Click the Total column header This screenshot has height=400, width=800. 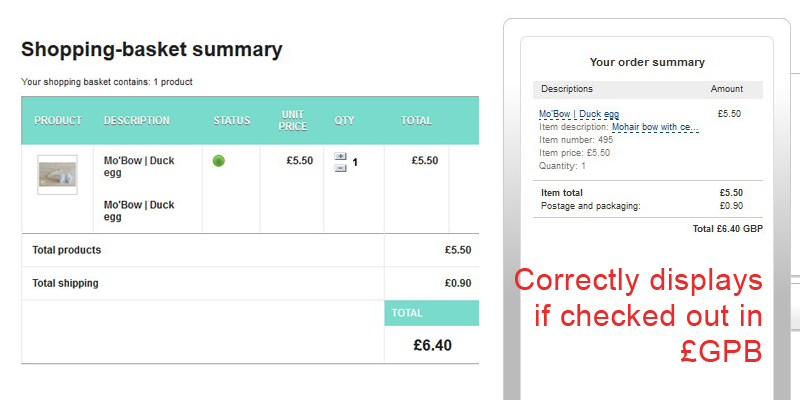[x=416, y=121]
